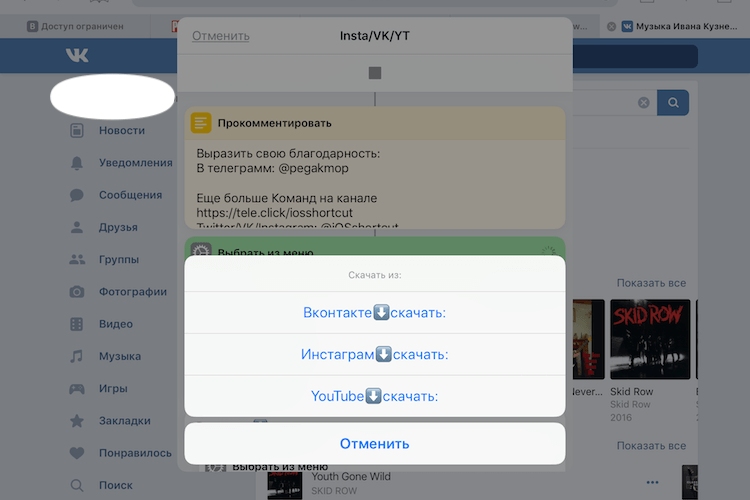Click Youth Gone Wild track thumbnail
Screen dimensions: 750x500
tap(285, 485)
